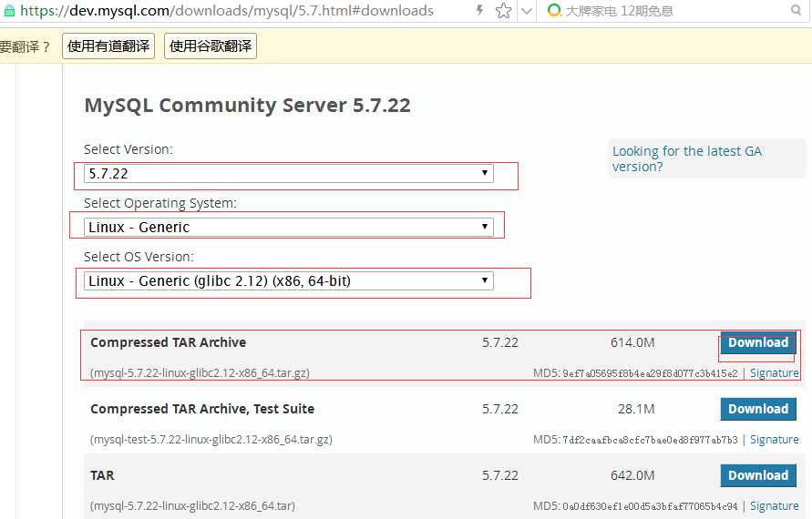Click 'Compressed TAR Archive, Test Suite' title
This screenshot has height=519, width=812.
coord(202,409)
